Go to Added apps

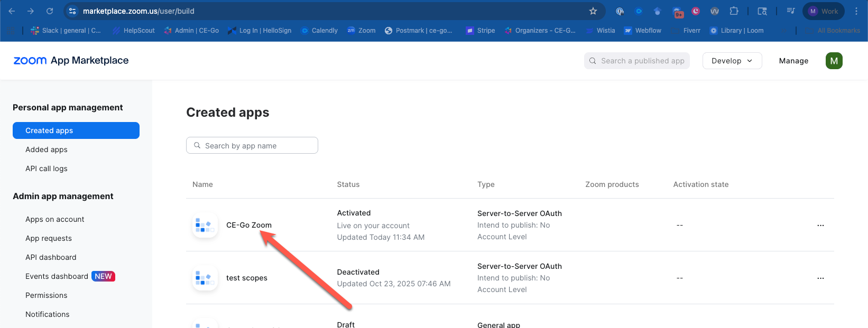click(47, 149)
